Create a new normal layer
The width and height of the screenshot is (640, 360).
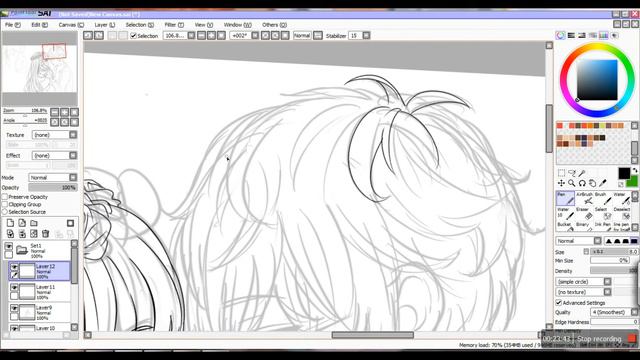coord(10,223)
